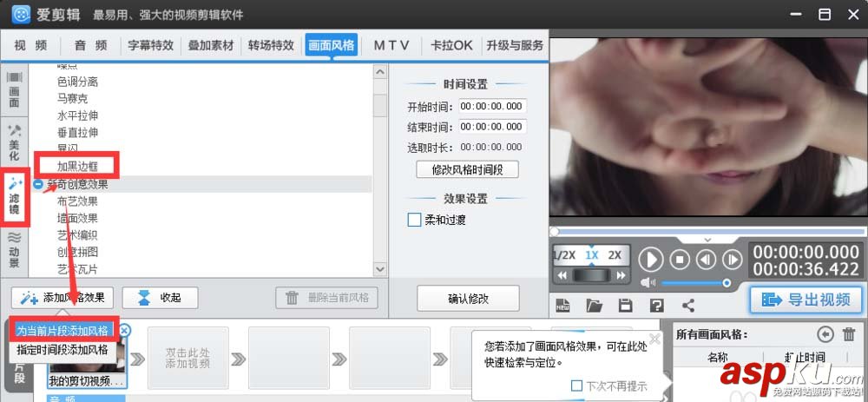
Task: Switch to the MTV tab
Action: click(391, 45)
